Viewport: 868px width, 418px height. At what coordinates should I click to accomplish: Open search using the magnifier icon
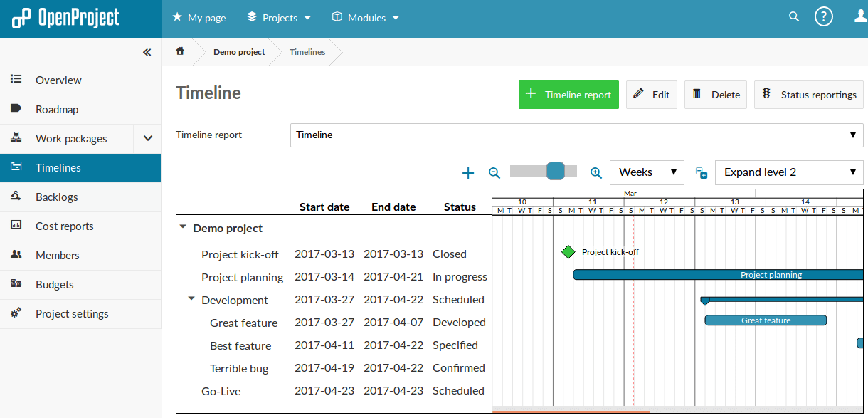pos(793,16)
